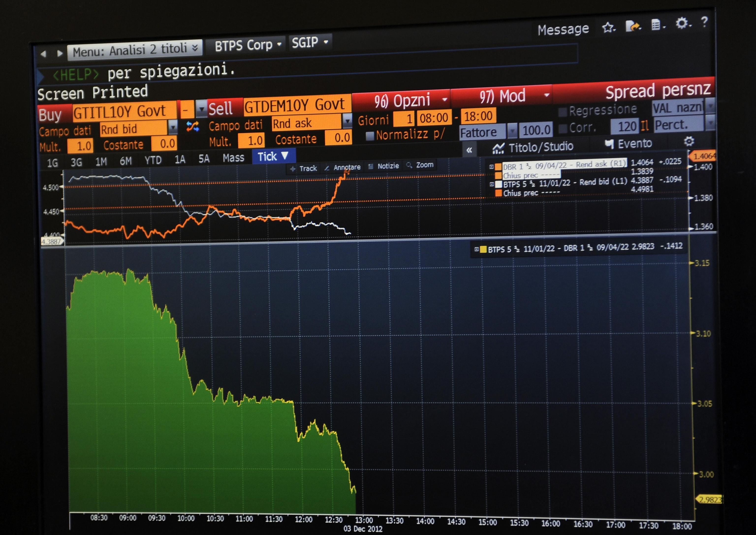Toggle the Corr. checkbox

point(563,128)
